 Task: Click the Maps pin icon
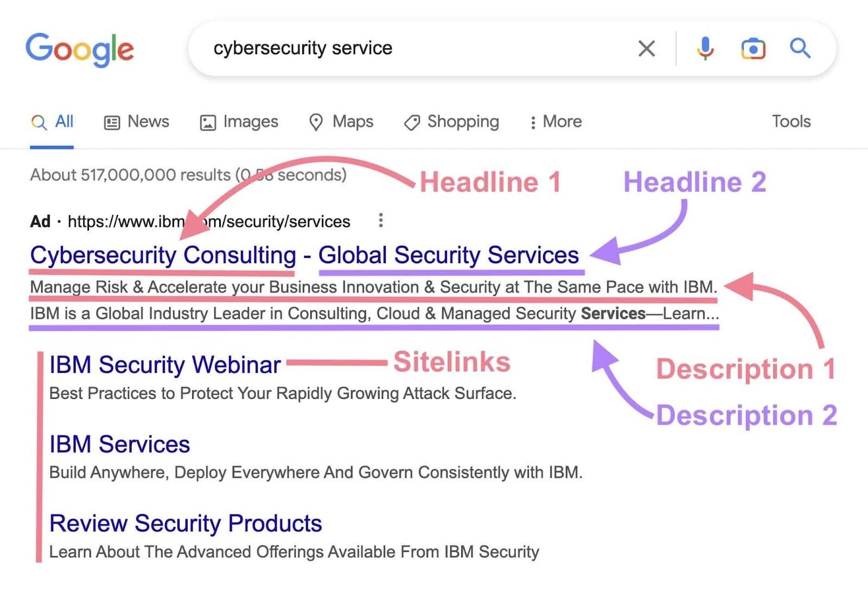tap(316, 122)
